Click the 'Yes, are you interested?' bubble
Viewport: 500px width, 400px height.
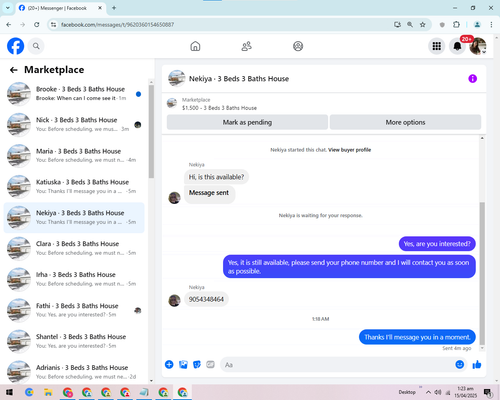(x=437, y=244)
